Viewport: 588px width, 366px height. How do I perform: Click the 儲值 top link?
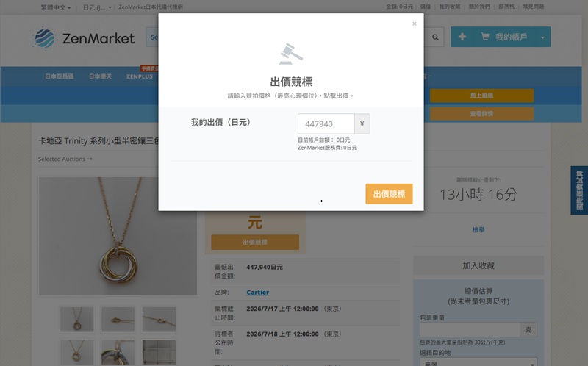(426, 7)
